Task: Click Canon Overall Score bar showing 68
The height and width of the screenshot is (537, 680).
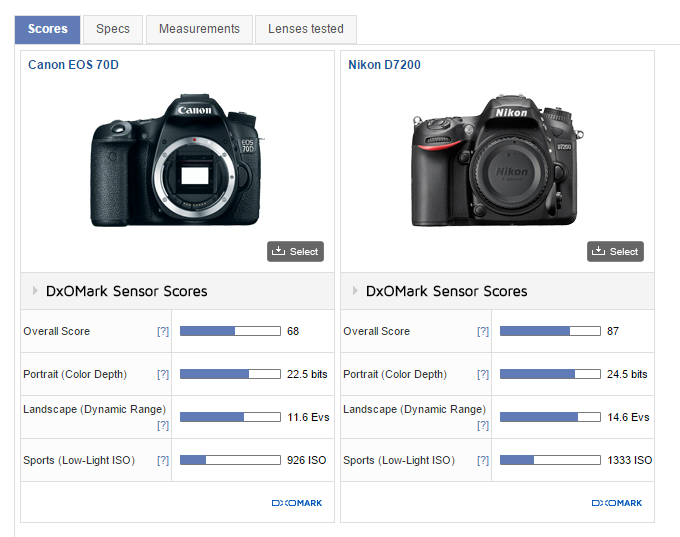Action: [230, 331]
